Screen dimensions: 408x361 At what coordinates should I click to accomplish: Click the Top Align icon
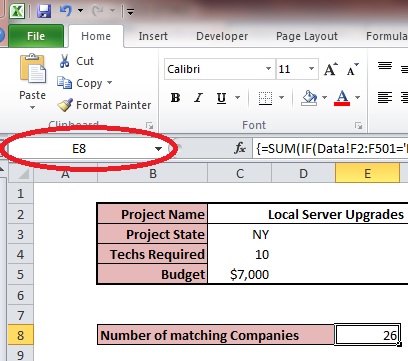click(385, 66)
